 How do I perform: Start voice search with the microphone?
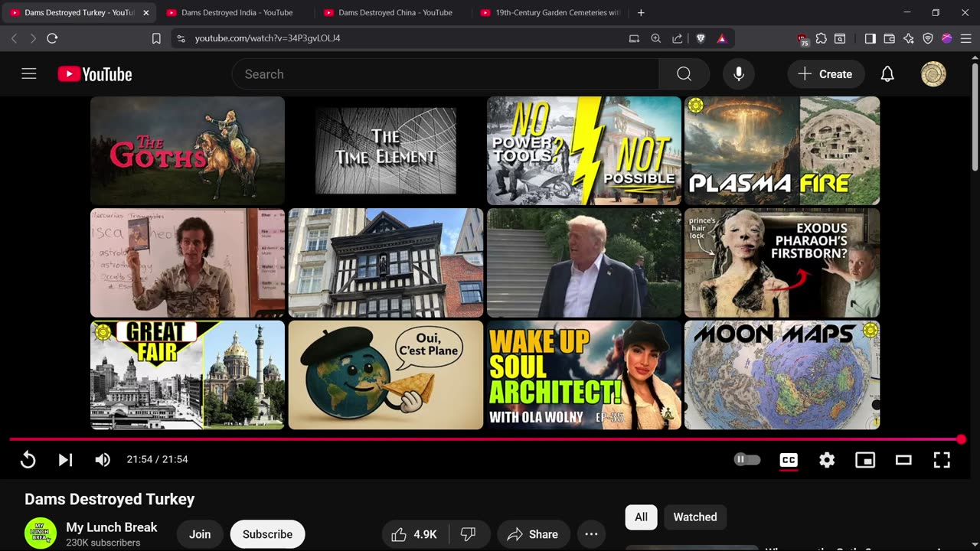pyautogui.click(x=739, y=74)
